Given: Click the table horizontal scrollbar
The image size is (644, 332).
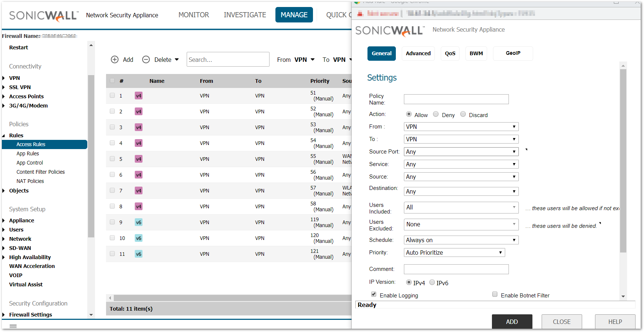Looking at the screenshot, I should pyautogui.click(x=233, y=298).
